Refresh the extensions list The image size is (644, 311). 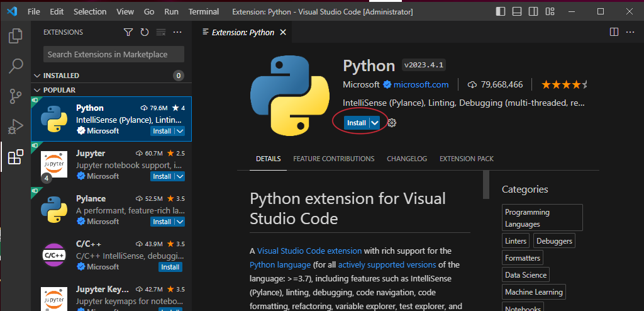(x=144, y=32)
